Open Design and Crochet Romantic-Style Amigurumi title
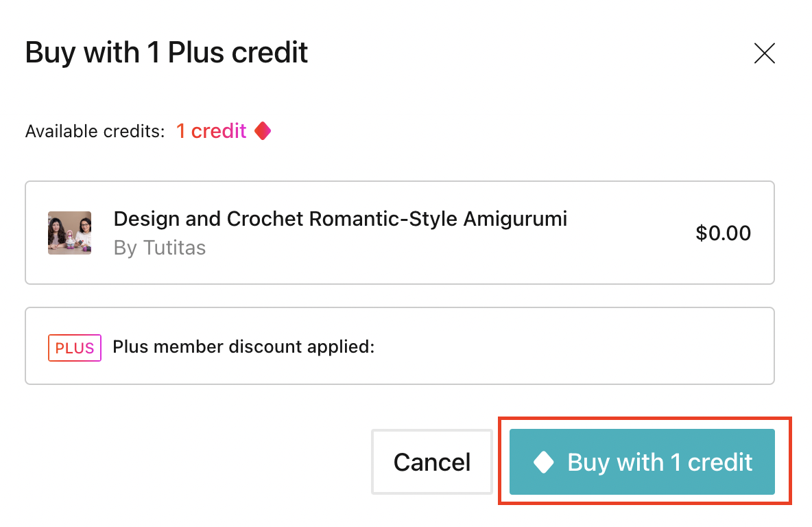812x527 pixels. point(340,219)
